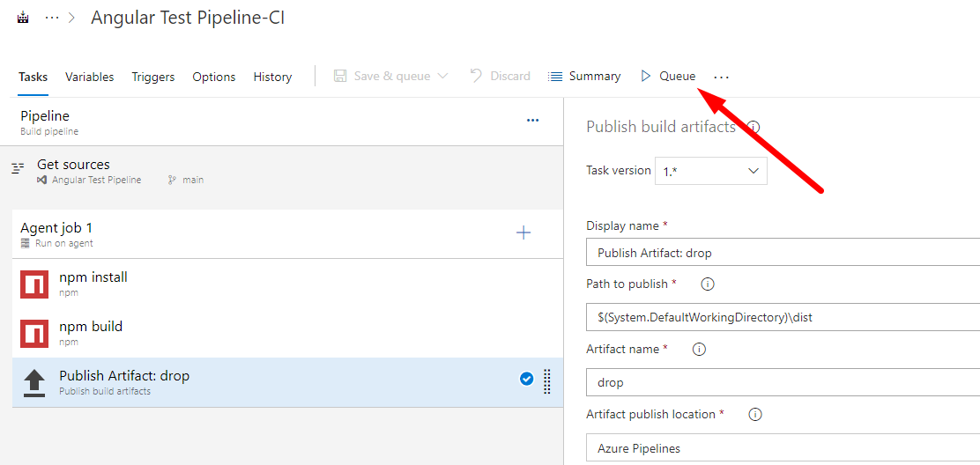980x465 pixels.
Task: Switch to the Variables tab
Action: 89,77
